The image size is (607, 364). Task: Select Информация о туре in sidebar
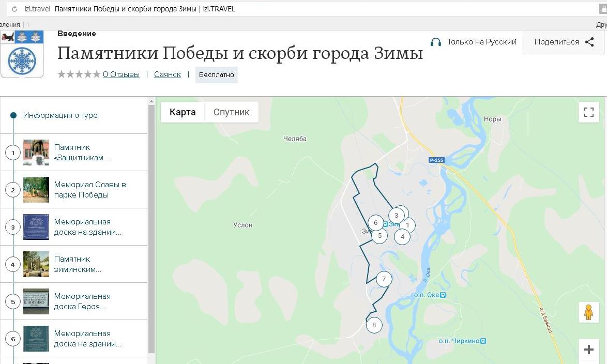coord(60,115)
